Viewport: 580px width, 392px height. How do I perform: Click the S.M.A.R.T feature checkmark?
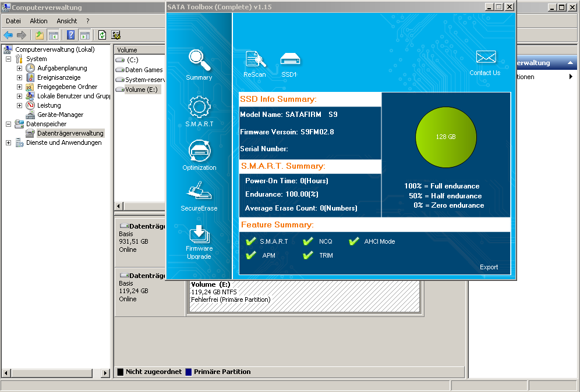point(251,241)
